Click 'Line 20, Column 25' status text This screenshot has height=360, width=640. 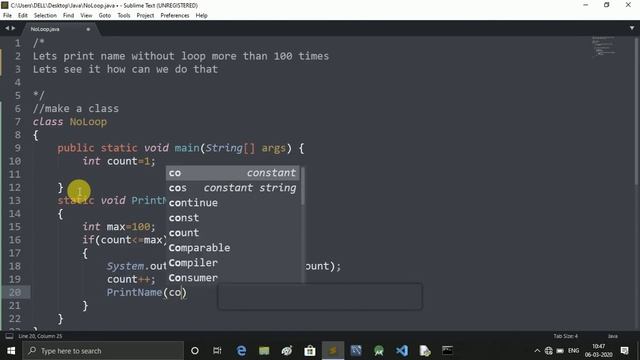pos(40,336)
